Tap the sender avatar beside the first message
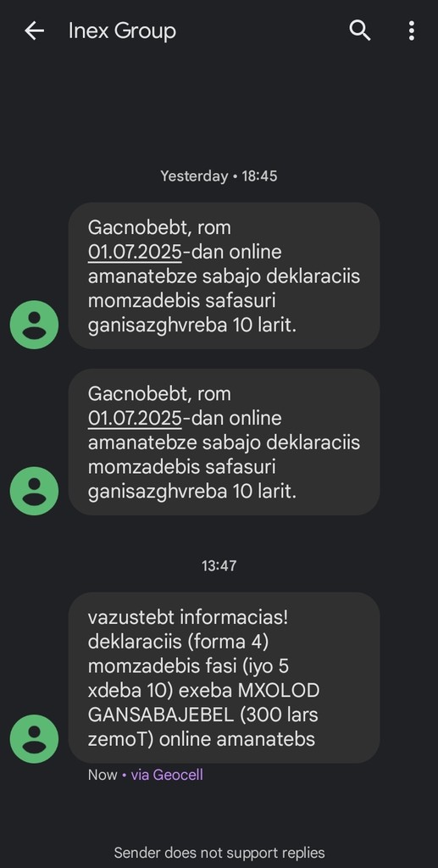The image size is (438, 868). pyautogui.click(x=34, y=325)
